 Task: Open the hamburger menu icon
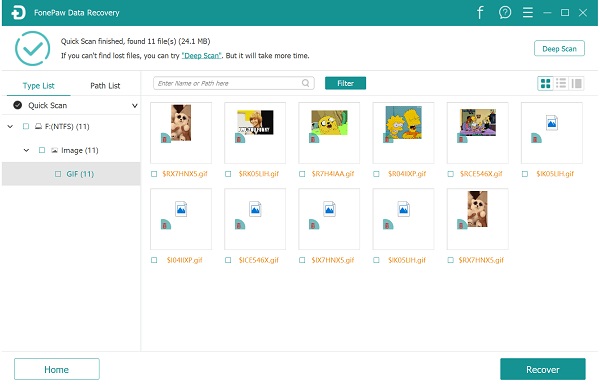[528, 13]
